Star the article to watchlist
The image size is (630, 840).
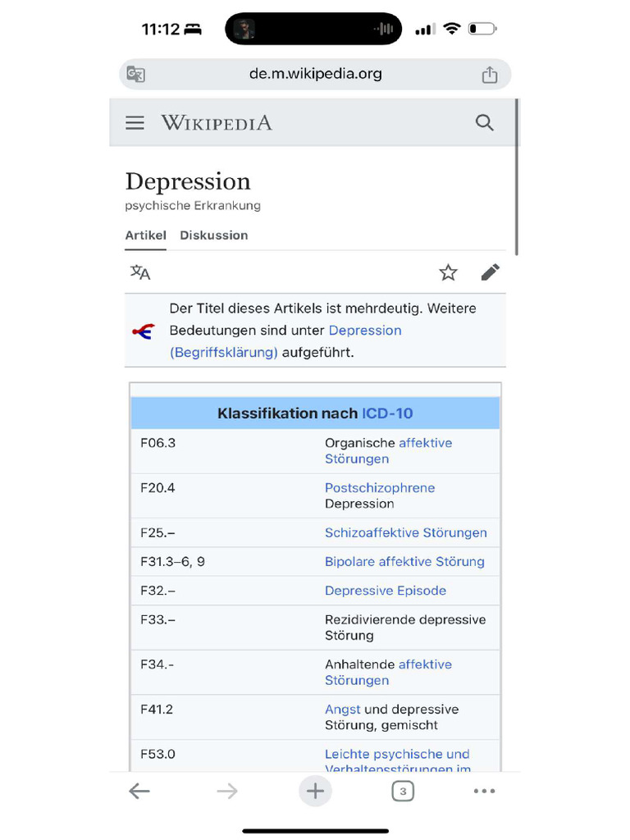coord(448,272)
